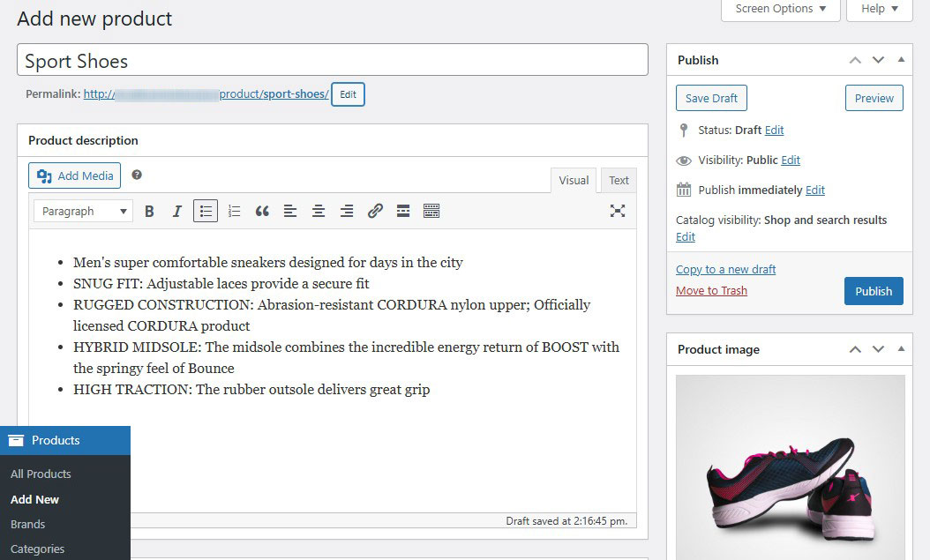The image size is (930, 560).
Task: Align text left in editor
Action: point(290,211)
